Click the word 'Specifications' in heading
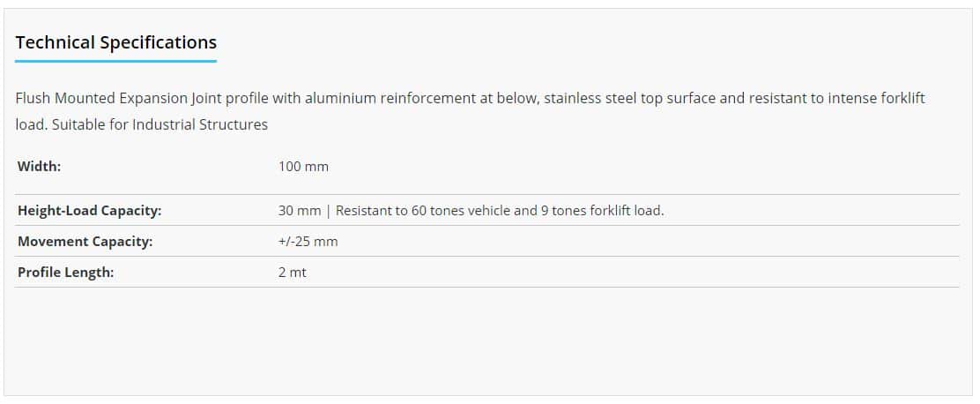 [x=158, y=42]
